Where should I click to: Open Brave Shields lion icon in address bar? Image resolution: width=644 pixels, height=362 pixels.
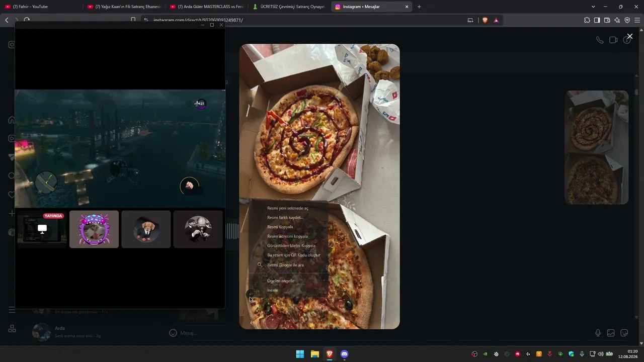(485, 20)
